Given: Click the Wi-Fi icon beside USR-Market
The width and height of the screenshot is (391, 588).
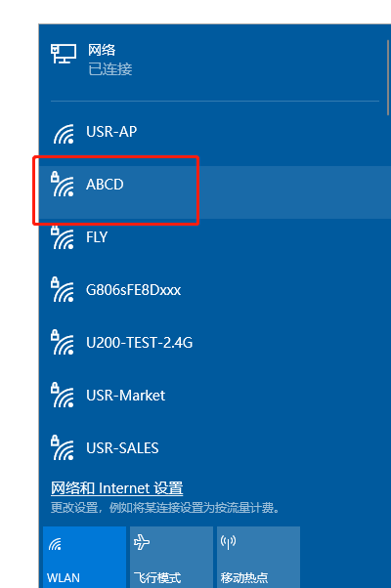Looking at the screenshot, I should coord(63,396).
